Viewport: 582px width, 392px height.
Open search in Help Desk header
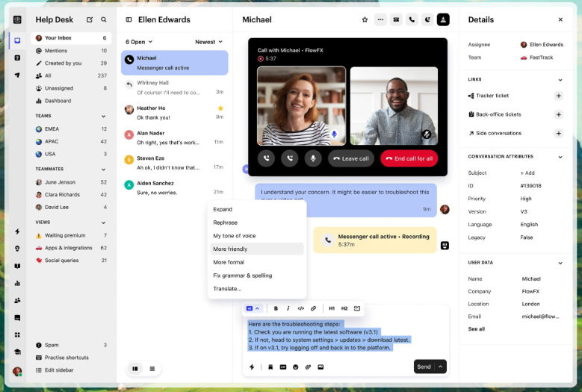click(104, 19)
